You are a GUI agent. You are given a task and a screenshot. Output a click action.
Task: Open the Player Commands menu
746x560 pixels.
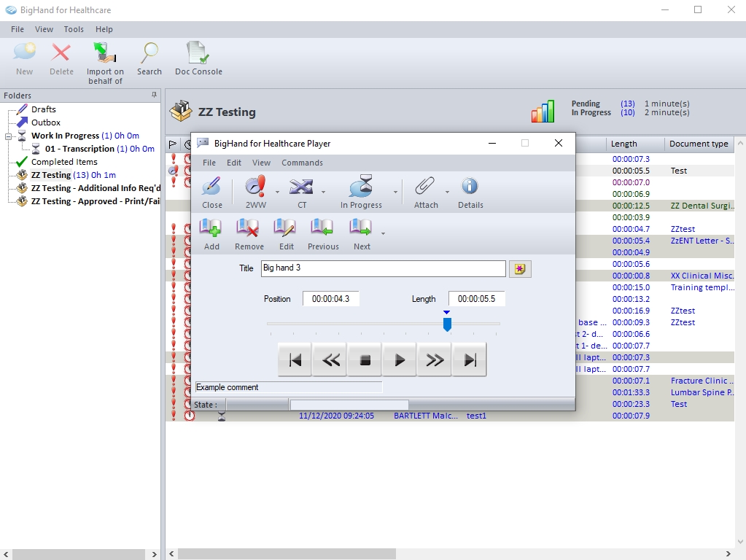point(302,163)
